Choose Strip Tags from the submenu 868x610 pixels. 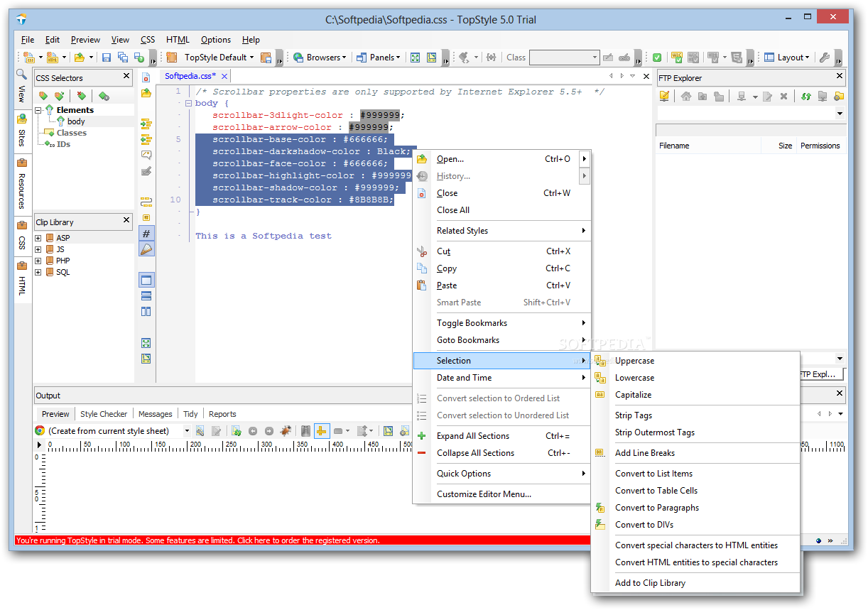pyautogui.click(x=634, y=415)
